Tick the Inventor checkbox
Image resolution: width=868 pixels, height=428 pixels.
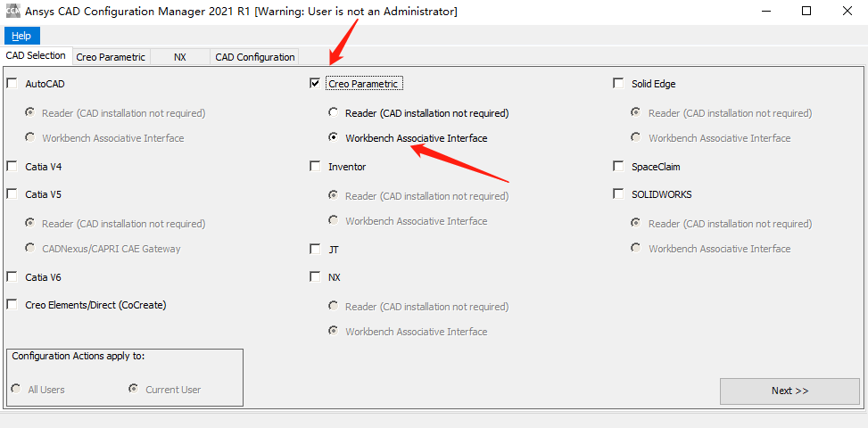click(x=315, y=166)
